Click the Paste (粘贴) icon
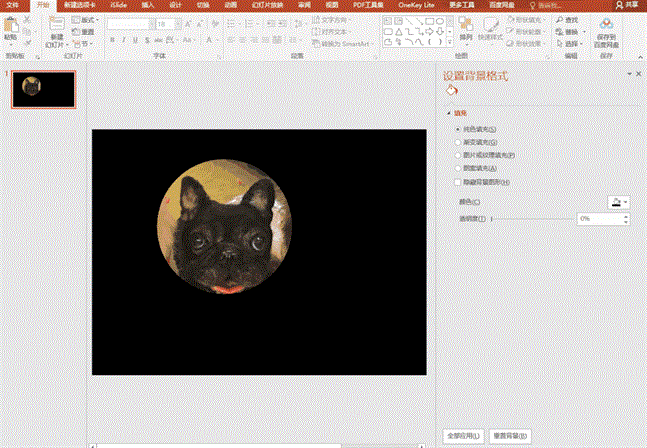The height and width of the screenshot is (448, 647). pyautogui.click(x=10, y=25)
